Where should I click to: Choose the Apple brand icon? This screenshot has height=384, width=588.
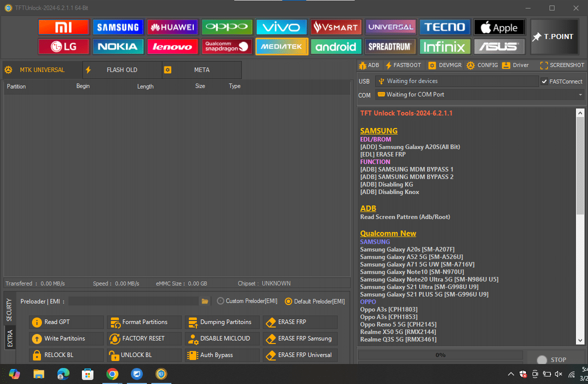499,27
